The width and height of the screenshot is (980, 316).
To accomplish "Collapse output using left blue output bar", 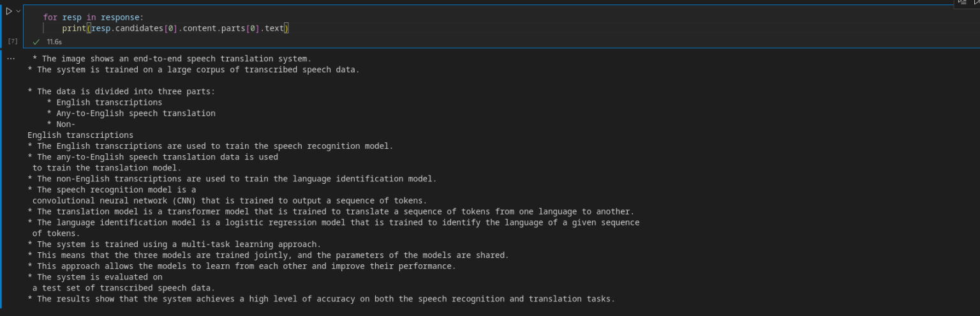I will (x=2, y=179).
